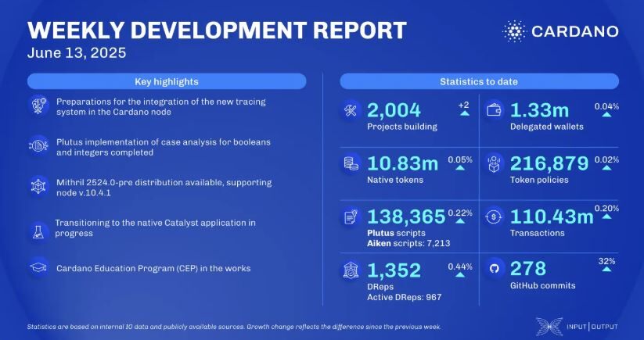Click the 216,879 policies value

click(x=549, y=163)
